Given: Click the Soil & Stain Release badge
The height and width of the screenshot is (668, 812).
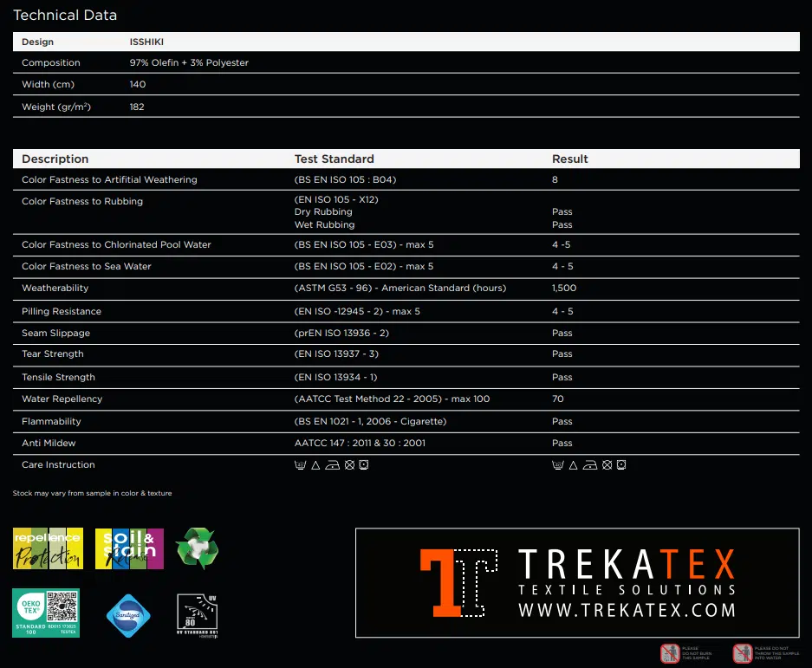Looking at the screenshot, I should (x=129, y=548).
